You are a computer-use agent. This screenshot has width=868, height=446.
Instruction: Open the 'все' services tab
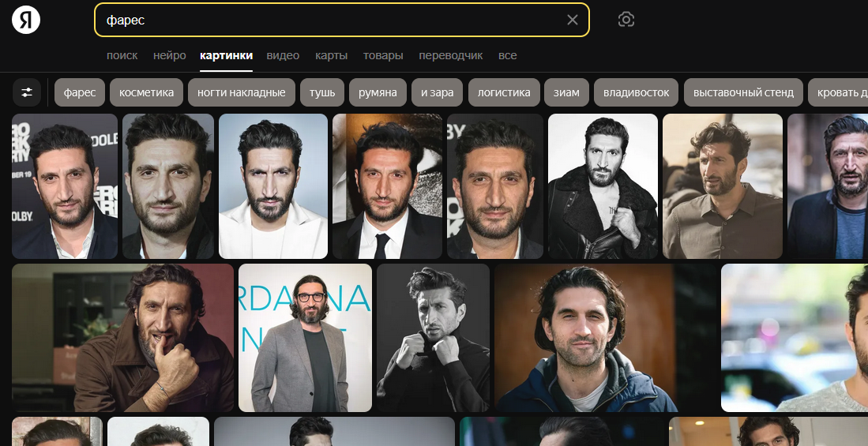507,55
